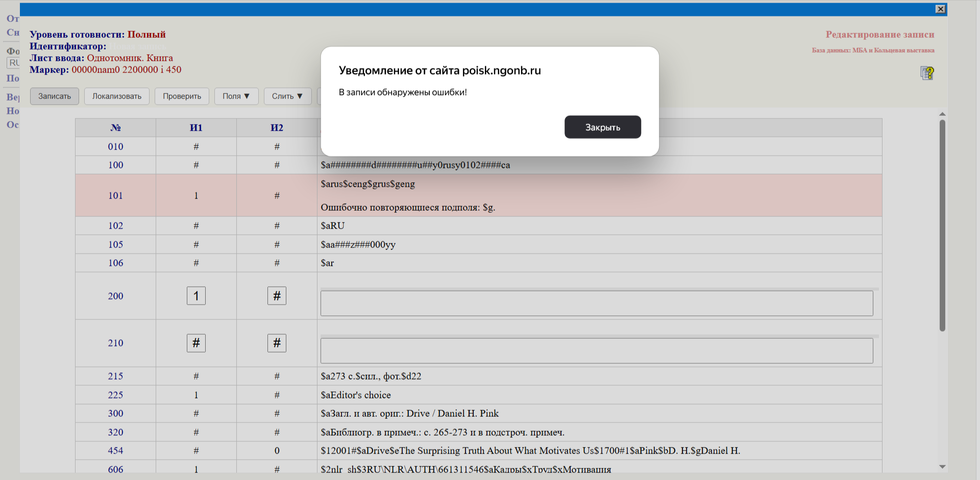Click field 454 content with Drive title
This screenshot has width=980, height=480.
(x=530, y=451)
